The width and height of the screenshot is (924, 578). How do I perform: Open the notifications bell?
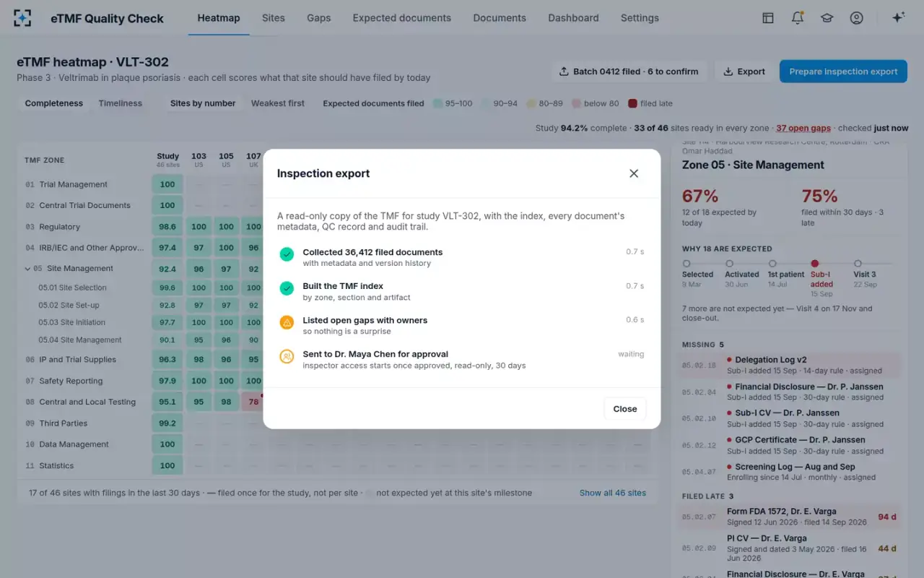[798, 18]
